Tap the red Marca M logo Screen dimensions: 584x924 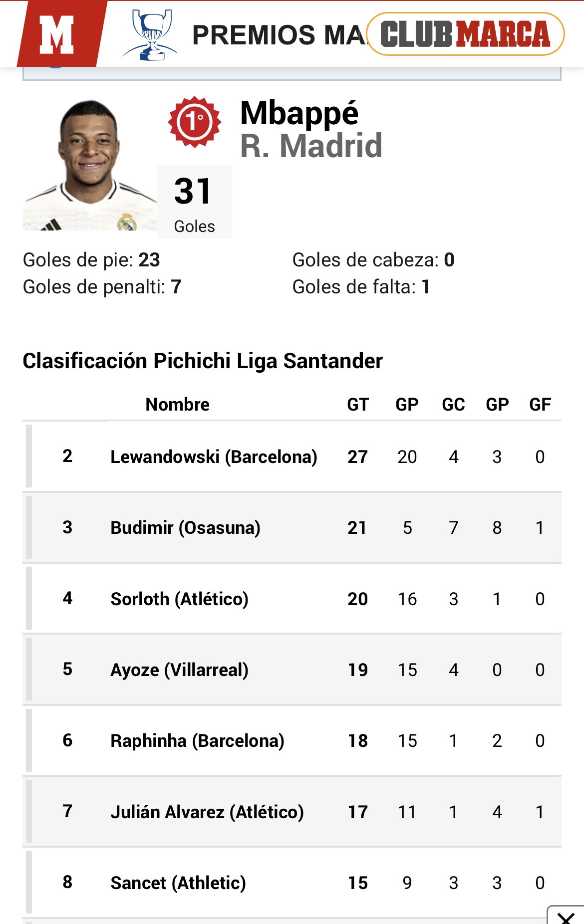(x=57, y=34)
